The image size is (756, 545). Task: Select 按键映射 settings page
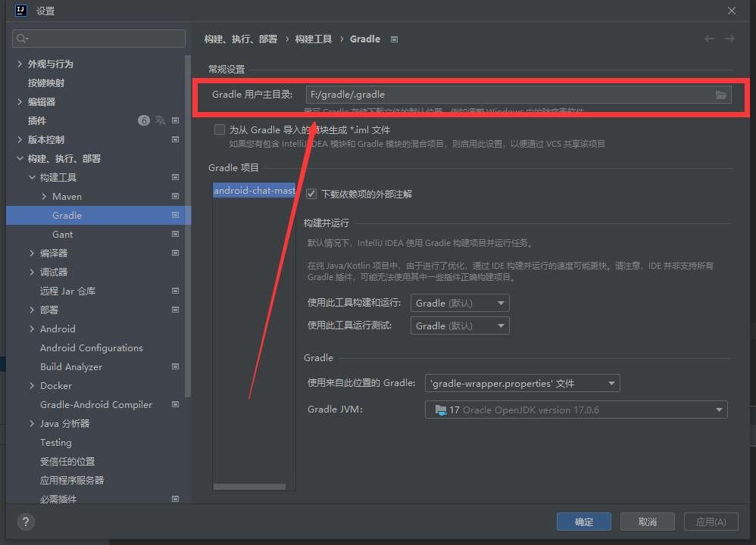(x=46, y=83)
